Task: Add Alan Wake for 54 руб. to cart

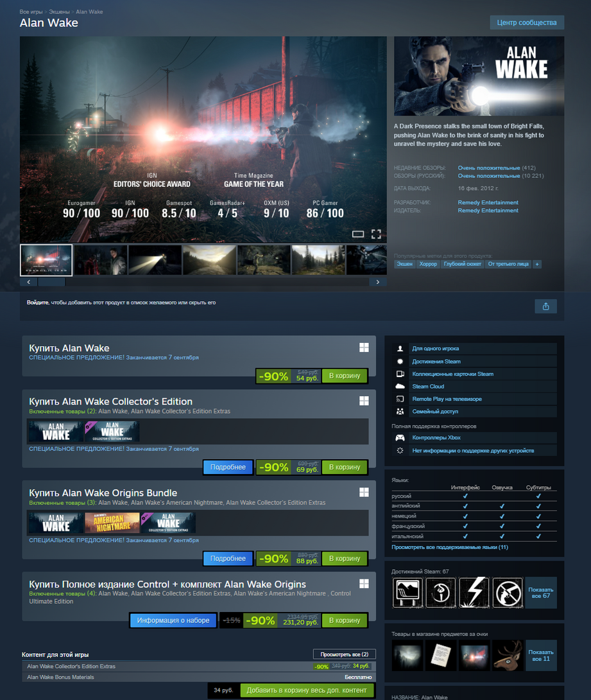Action: pyautogui.click(x=345, y=376)
